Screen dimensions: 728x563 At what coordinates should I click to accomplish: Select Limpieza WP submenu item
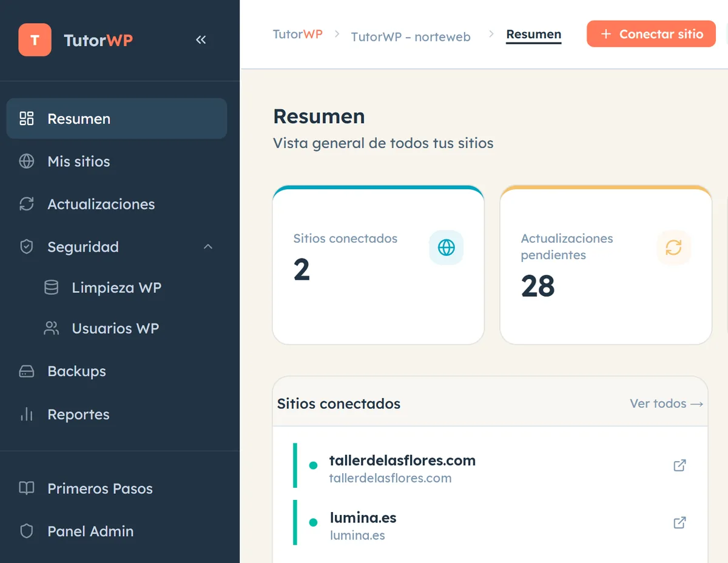(116, 288)
